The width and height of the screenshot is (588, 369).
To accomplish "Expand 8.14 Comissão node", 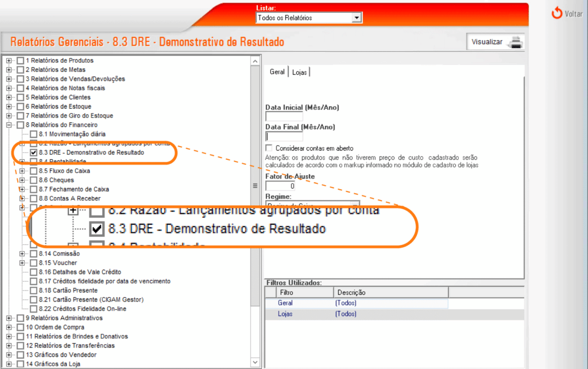I will (22, 253).
